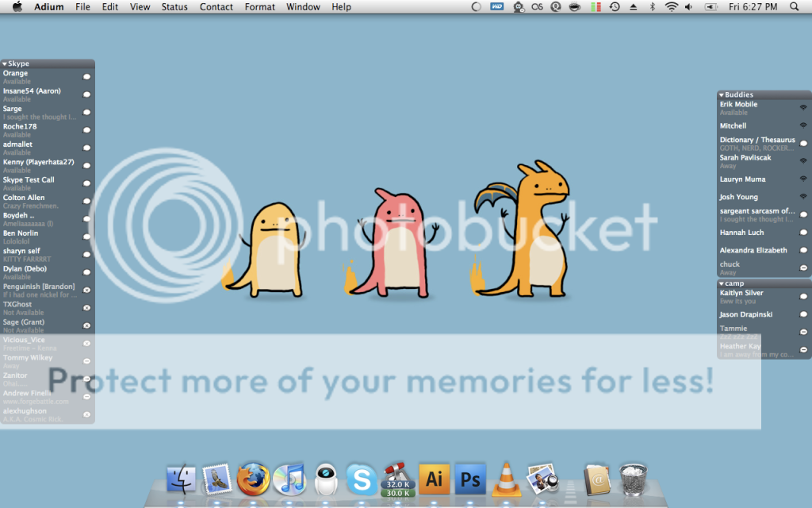The image size is (812, 508).
Task: Open Spotlight search magnifier
Action: tap(795, 7)
